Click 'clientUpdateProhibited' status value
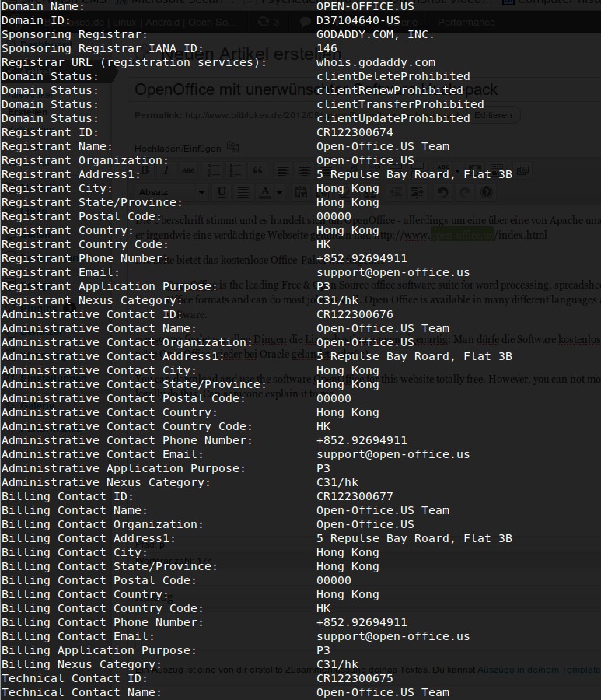The height and width of the screenshot is (700, 601). 393,118
